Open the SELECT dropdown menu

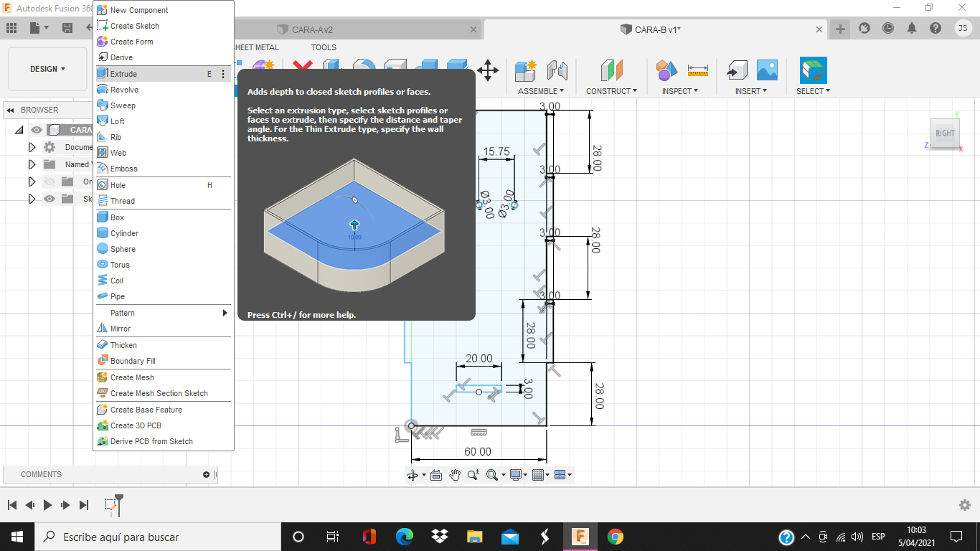pos(813,91)
